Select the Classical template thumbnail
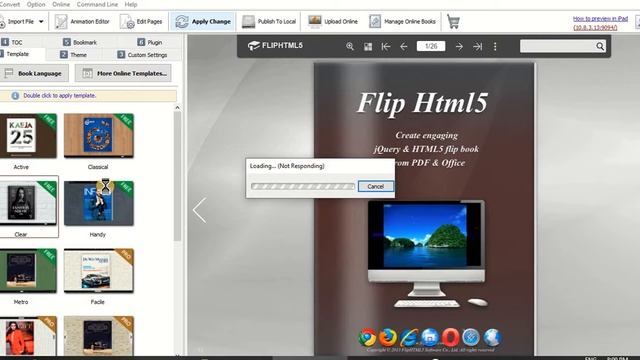Image resolution: width=640 pixels, height=360 pixels. [x=99, y=136]
